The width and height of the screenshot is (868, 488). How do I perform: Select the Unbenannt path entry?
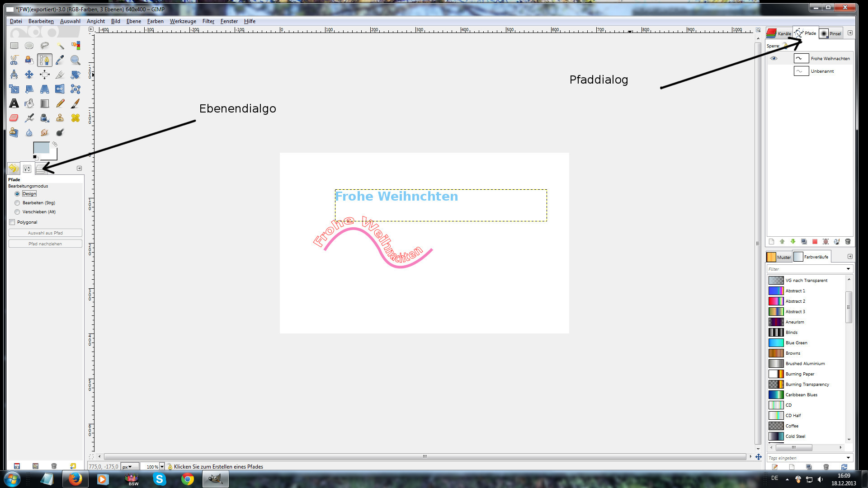click(x=822, y=71)
